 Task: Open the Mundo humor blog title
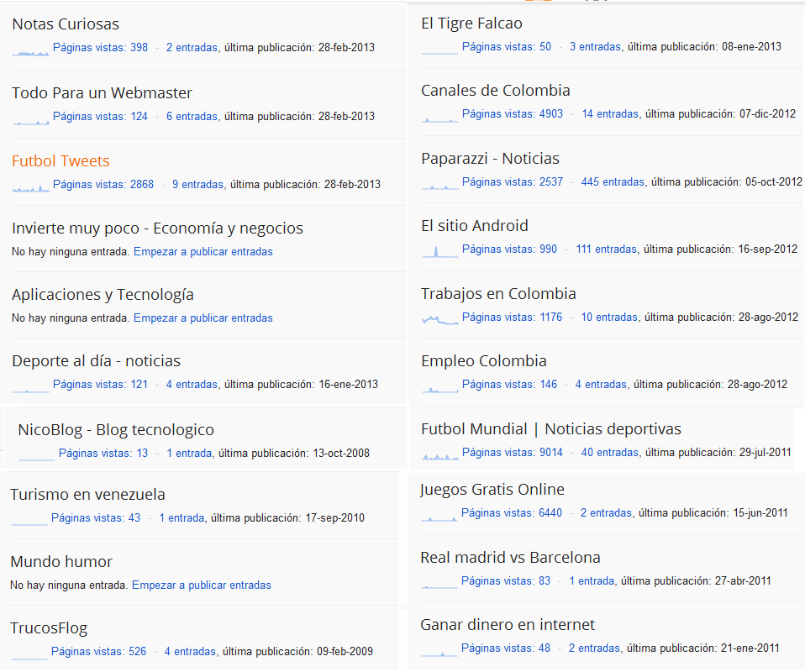click(61, 562)
